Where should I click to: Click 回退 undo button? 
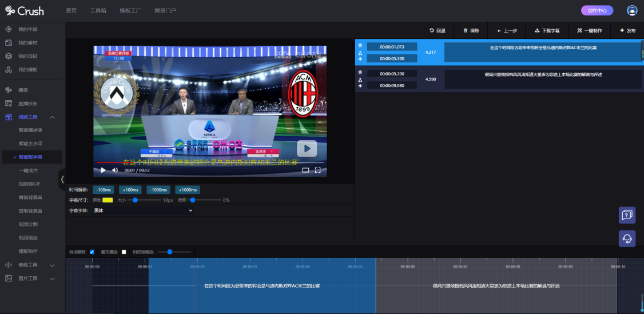coord(437,30)
